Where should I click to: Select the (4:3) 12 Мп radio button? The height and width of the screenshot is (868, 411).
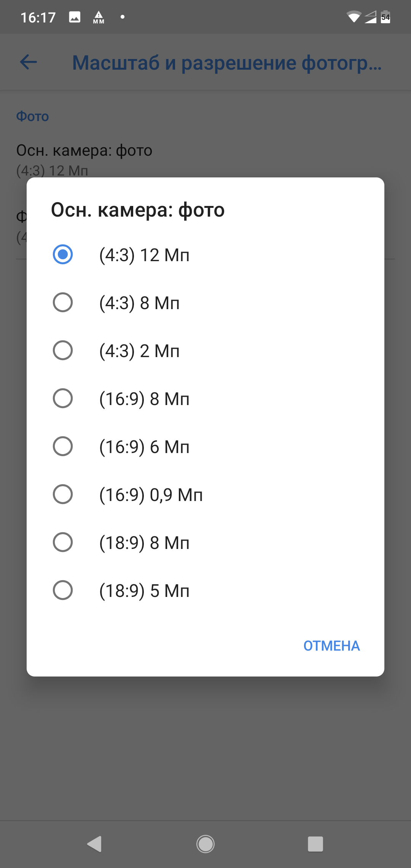coord(63,254)
